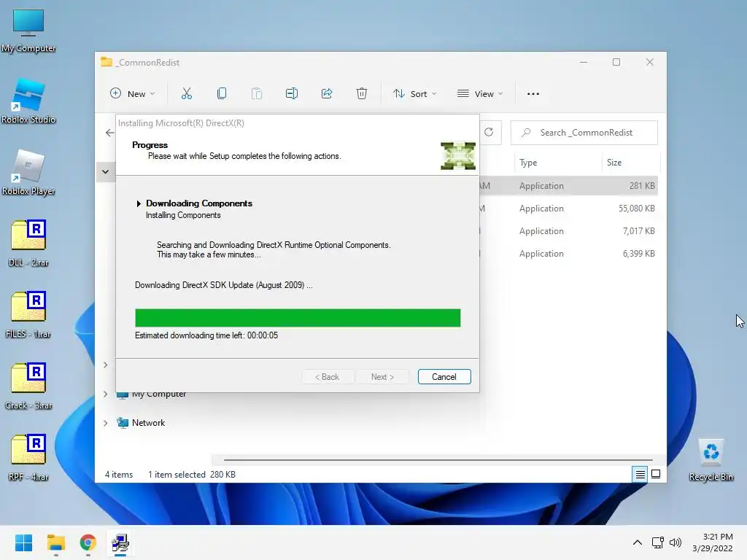This screenshot has width=747, height=560.
Task: Click the Delete trash icon in Explorer toolbar
Action: 362,93
